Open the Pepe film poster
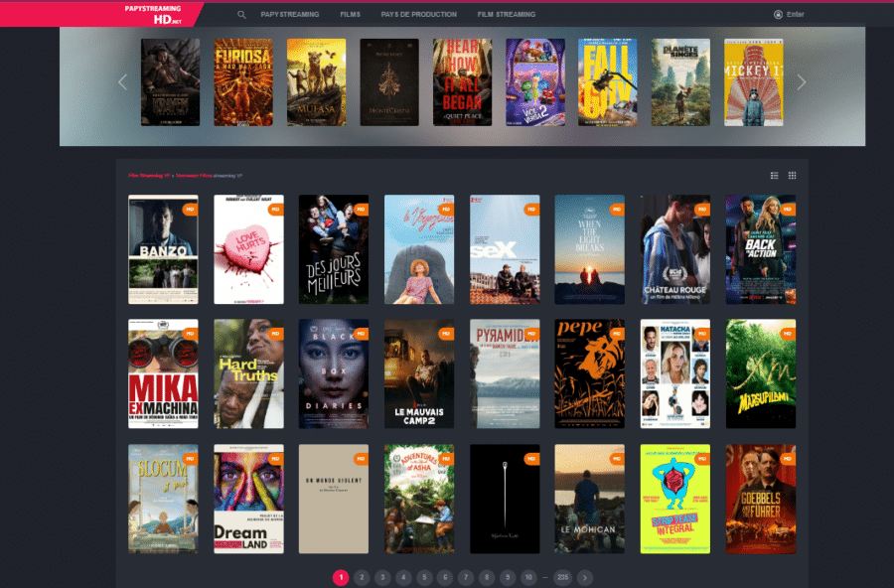The height and width of the screenshot is (588, 894). pyautogui.click(x=589, y=373)
